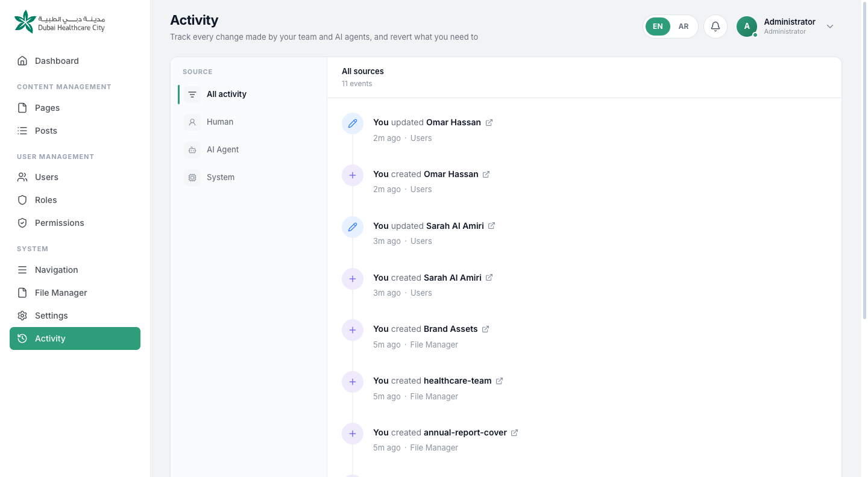
Task: Open the Brand Assets item
Action: point(451,329)
